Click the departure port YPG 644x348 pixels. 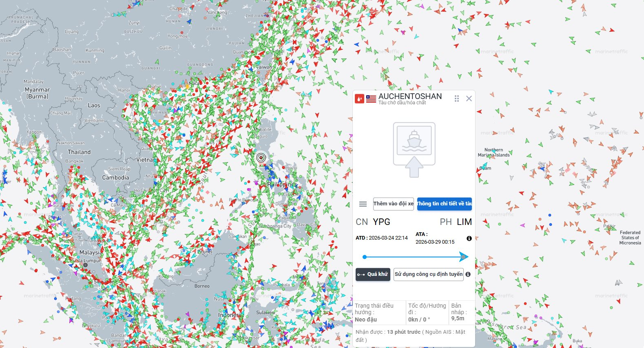tap(381, 222)
